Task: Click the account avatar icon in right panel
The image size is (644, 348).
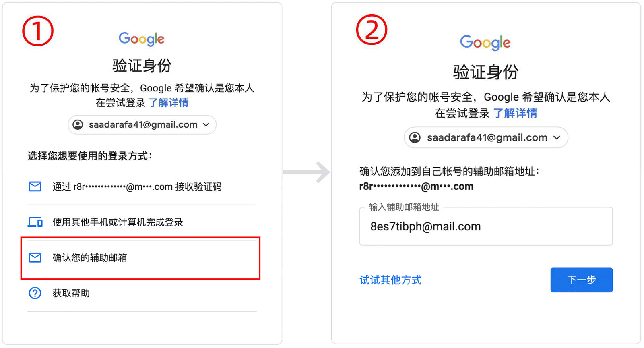Action: tap(415, 138)
